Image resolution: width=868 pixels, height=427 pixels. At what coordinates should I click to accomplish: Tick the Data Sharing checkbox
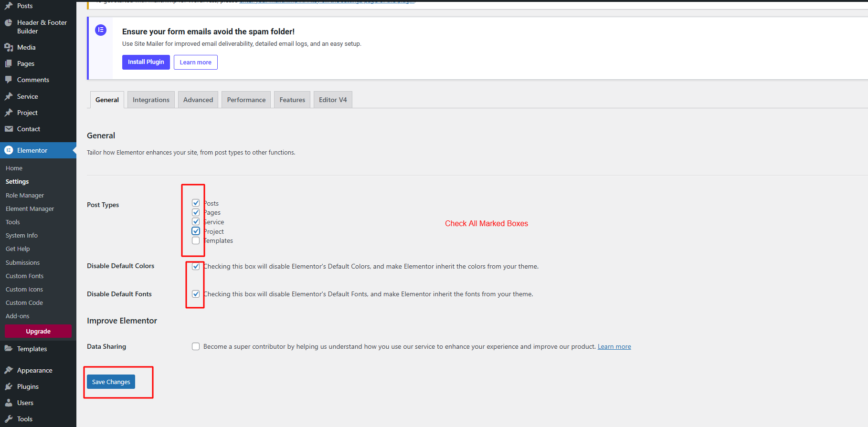click(x=196, y=346)
